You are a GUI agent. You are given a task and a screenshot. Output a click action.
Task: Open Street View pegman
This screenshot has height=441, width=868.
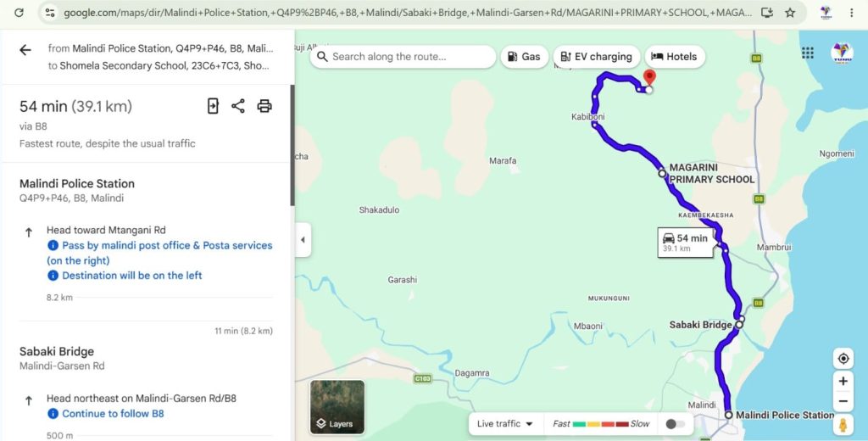tap(843, 425)
